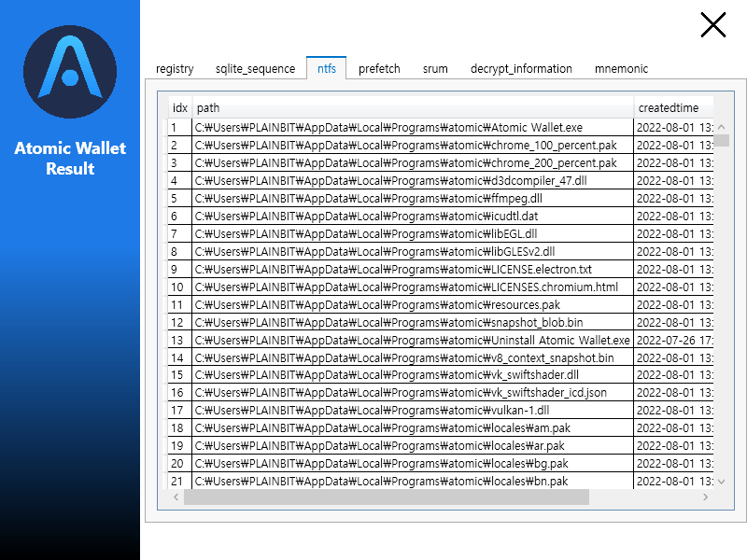Select vk_swiftshader.dll path cell
Viewport: 747px width, 560px height.
(413, 375)
